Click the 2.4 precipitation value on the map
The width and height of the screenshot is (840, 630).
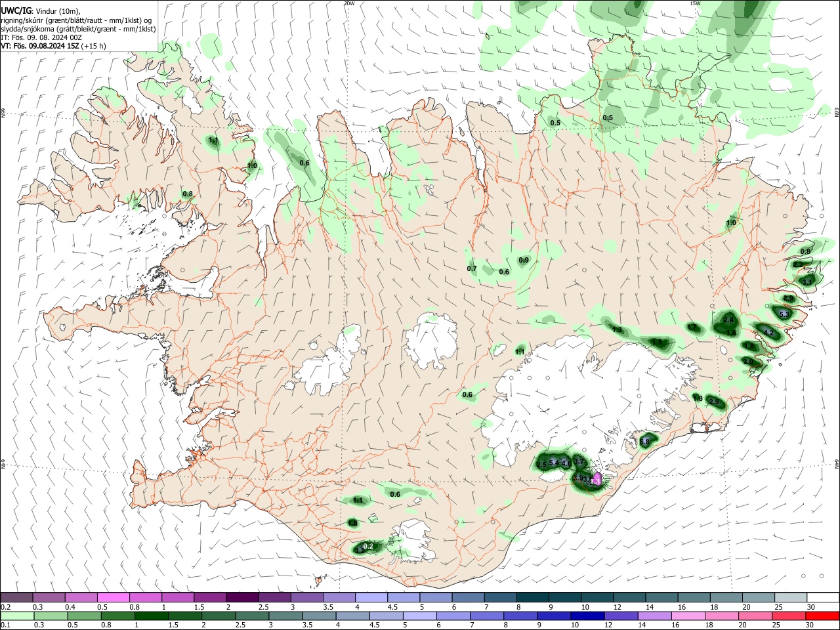click(x=728, y=320)
